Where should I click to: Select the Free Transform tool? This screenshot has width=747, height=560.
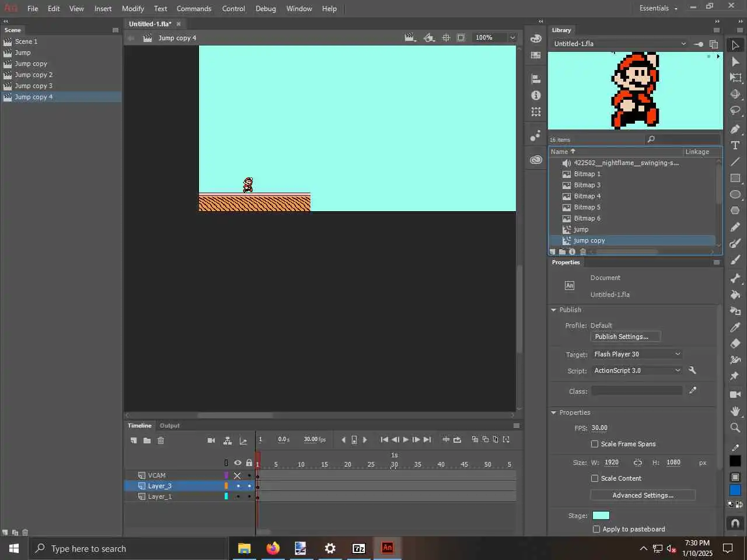(735, 78)
